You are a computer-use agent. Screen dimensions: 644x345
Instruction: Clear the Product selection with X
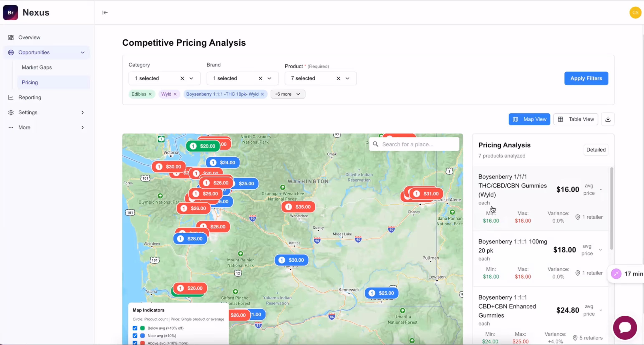point(338,79)
